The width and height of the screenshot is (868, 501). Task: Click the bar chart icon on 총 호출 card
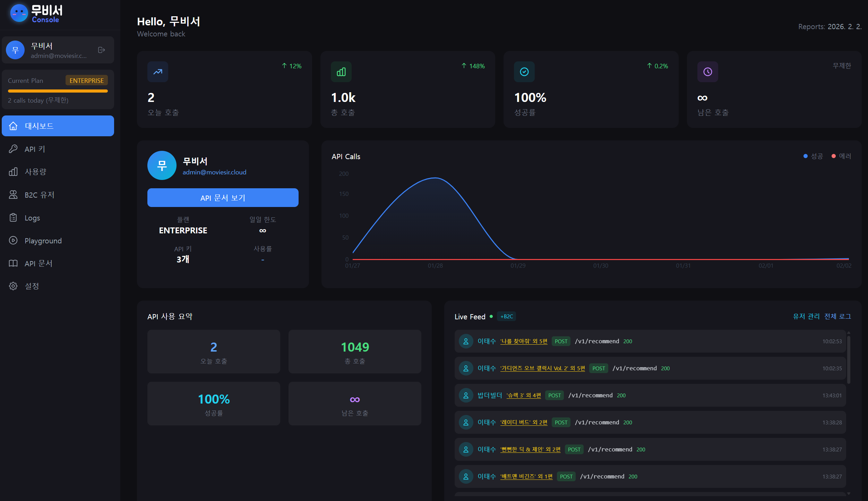pyautogui.click(x=341, y=72)
